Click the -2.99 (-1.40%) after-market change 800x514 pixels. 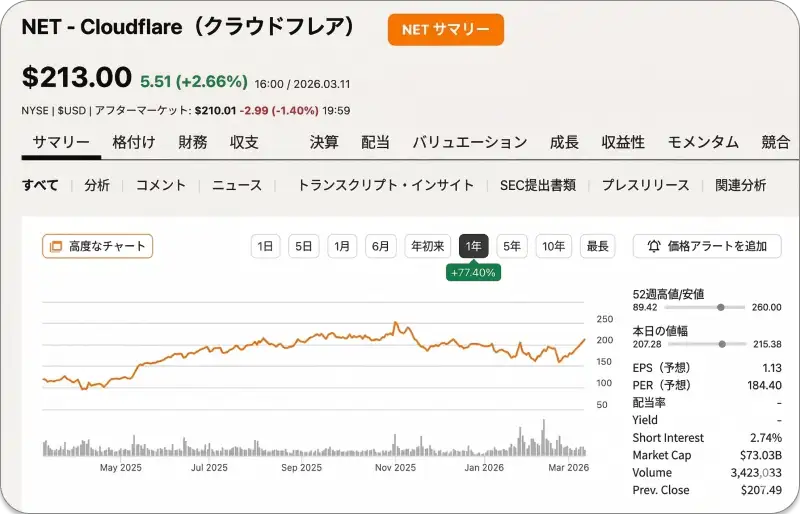coord(279,111)
